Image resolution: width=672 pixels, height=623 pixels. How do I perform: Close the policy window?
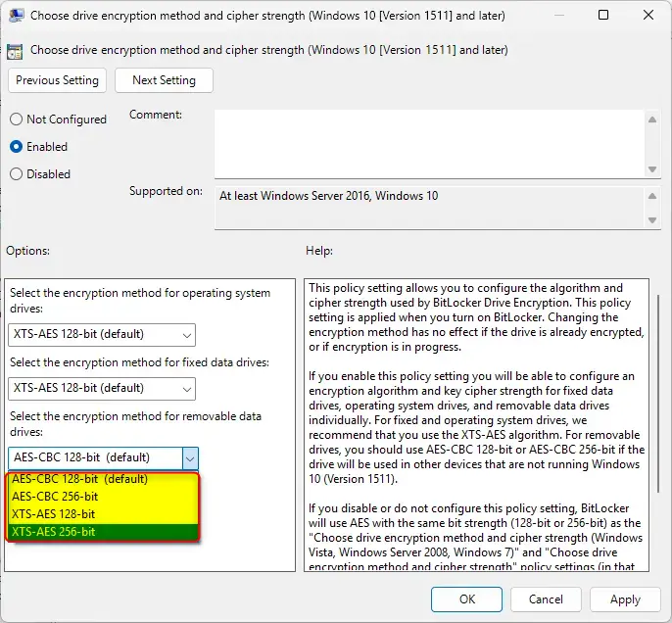pyautogui.click(x=648, y=15)
